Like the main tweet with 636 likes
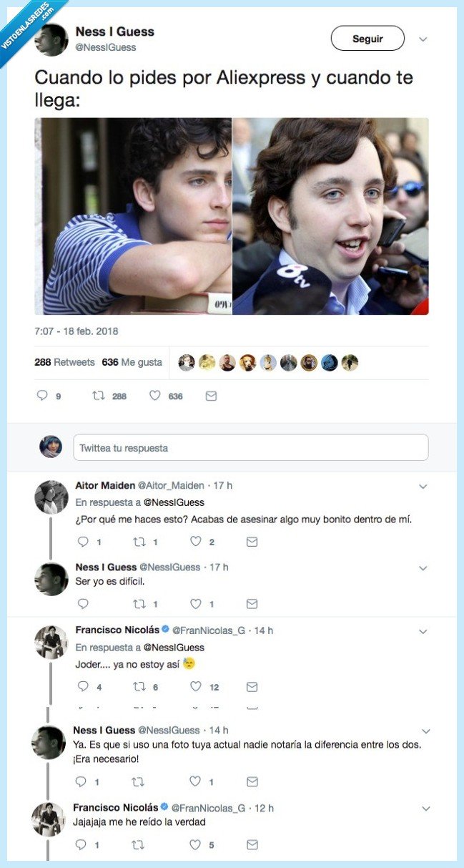Screen dimensions: 464x868 pyautogui.click(x=155, y=395)
